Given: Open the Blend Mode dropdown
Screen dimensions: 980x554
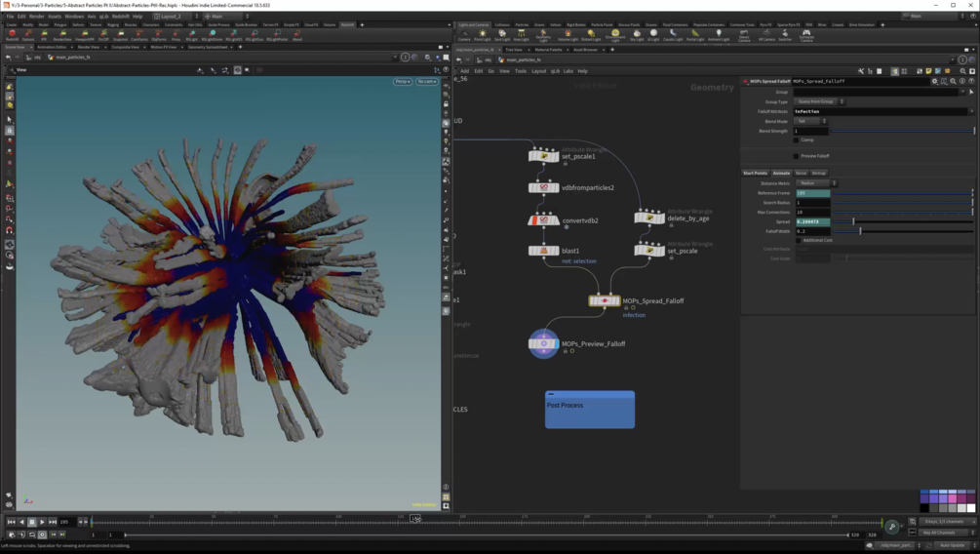Looking at the screenshot, I should click(811, 121).
